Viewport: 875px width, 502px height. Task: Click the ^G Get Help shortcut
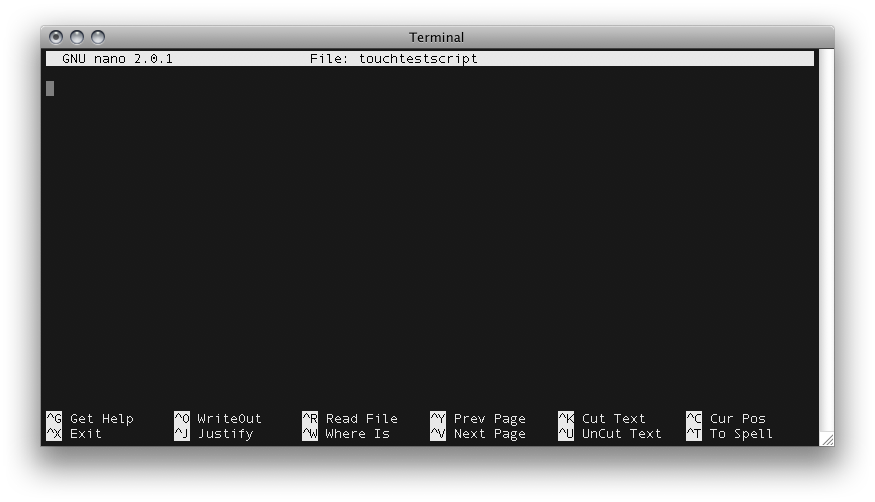pyautogui.click(x=90, y=418)
